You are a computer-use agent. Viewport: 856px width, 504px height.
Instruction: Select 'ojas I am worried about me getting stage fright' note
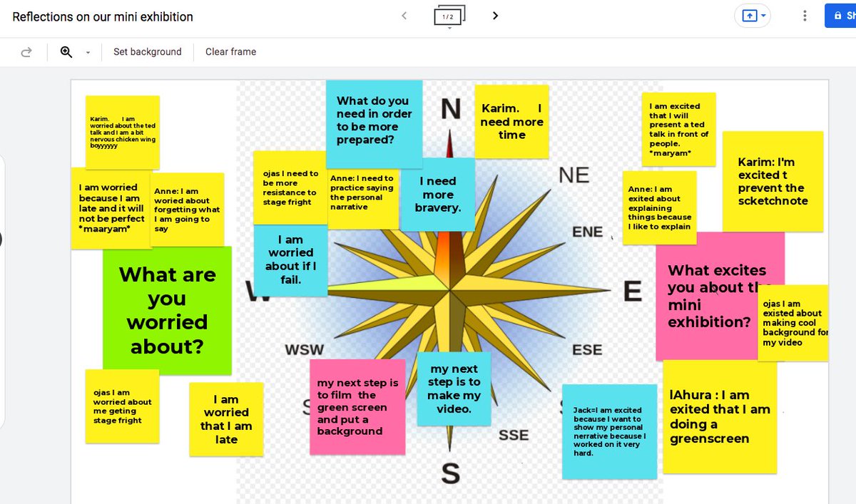click(x=122, y=406)
